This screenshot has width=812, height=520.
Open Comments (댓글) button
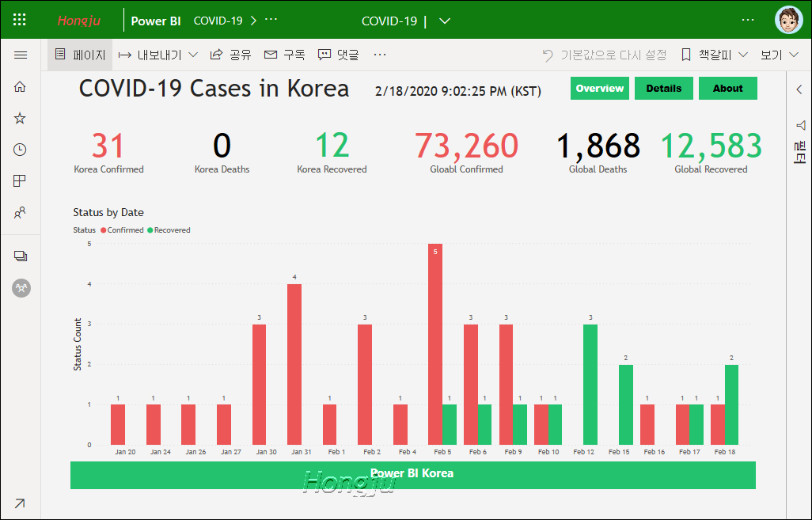(338, 55)
